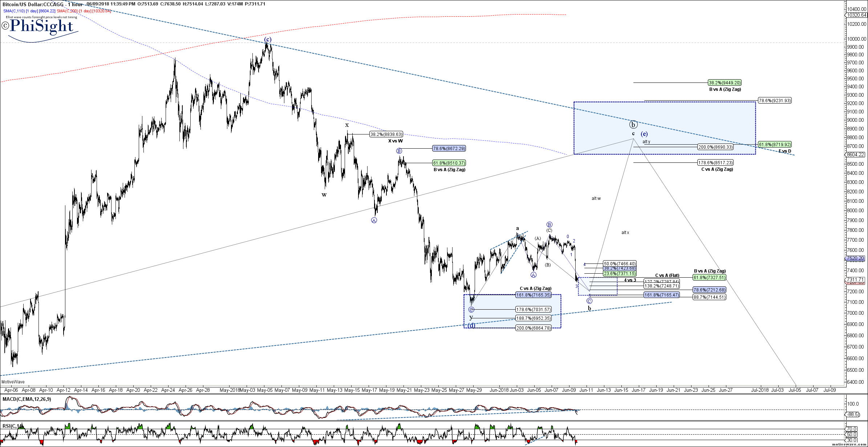868x447 pixels.
Task: Click the 78.6%(9231.93) retracement label
Action: tap(775, 101)
